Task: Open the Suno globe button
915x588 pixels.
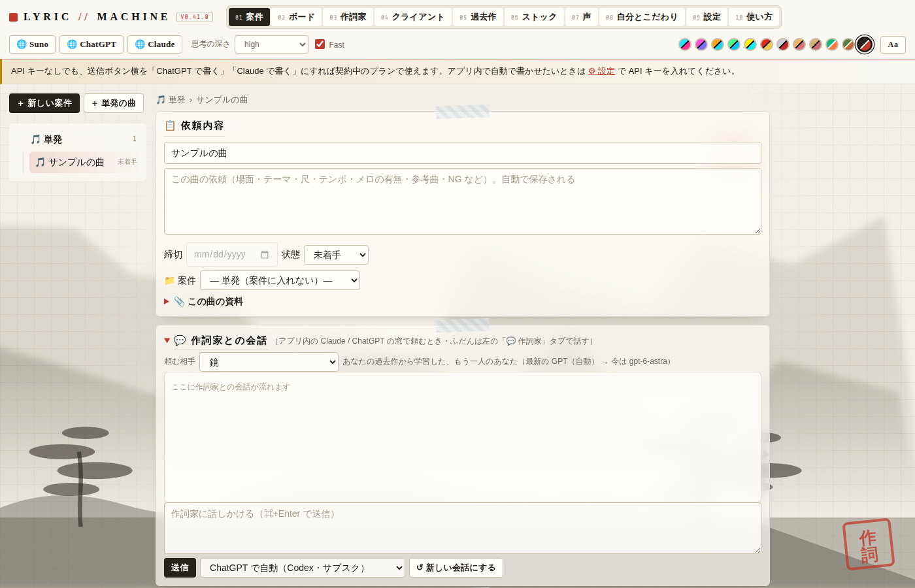Action: (32, 44)
